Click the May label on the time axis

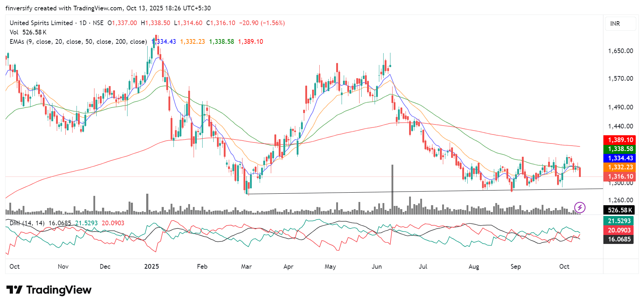coord(330,267)
